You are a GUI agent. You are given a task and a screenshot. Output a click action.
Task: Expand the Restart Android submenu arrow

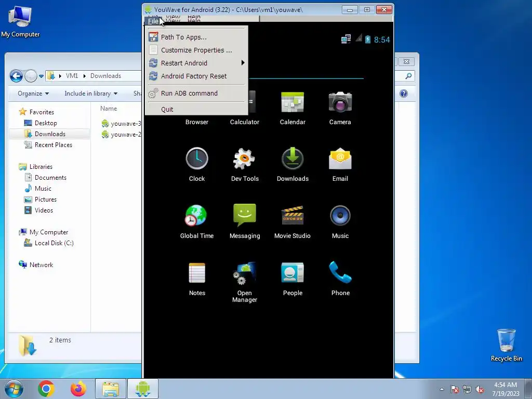[x=243, y=63]
